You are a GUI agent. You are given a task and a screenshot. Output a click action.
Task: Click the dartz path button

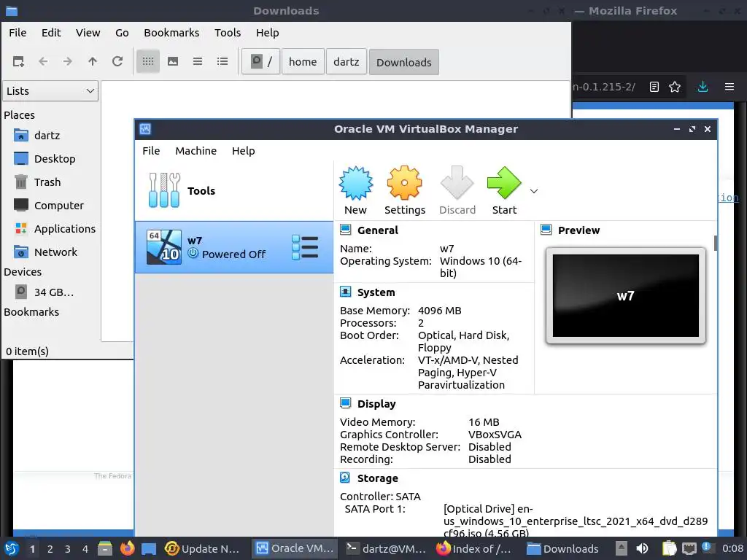click(347, 61)
